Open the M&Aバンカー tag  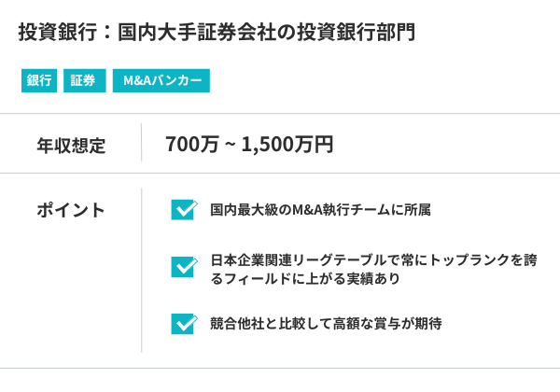(x=161, y=81)
